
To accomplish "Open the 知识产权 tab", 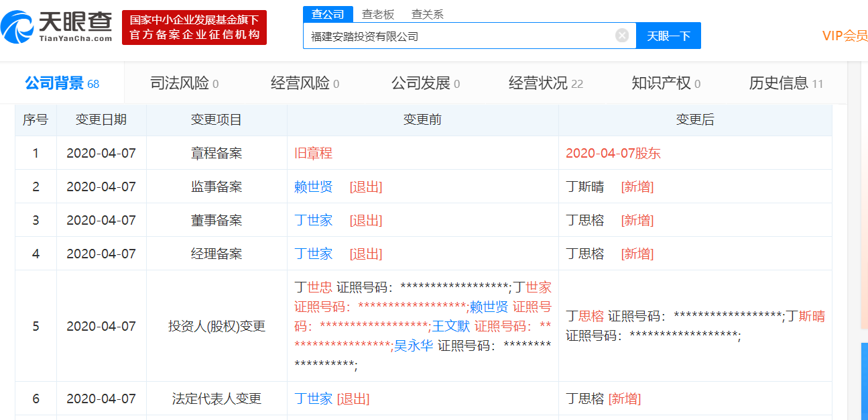I will click(666, 83).
